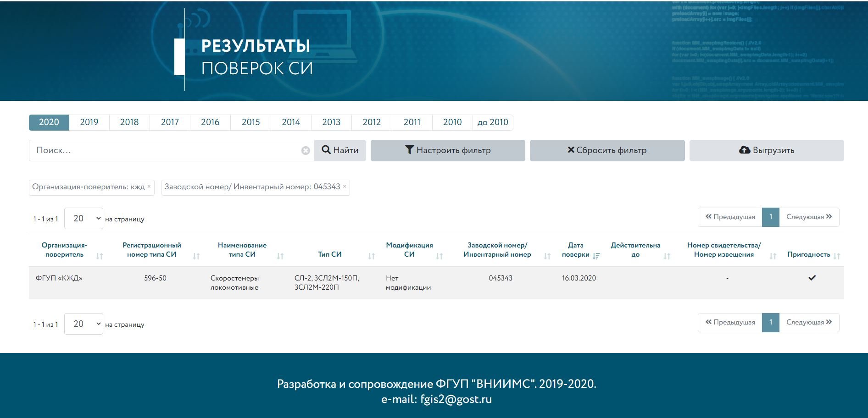Sort by Организация-поверитель column arrows

100,256
